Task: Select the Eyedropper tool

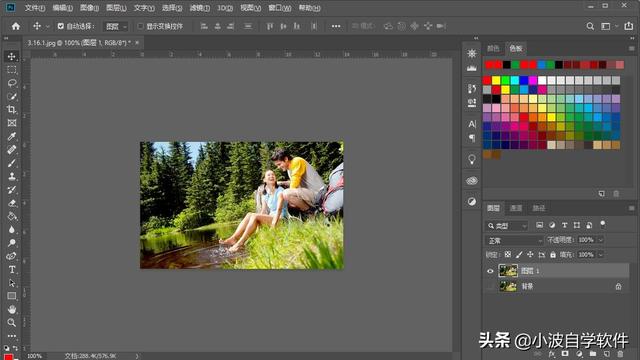Action: [11, 136]
